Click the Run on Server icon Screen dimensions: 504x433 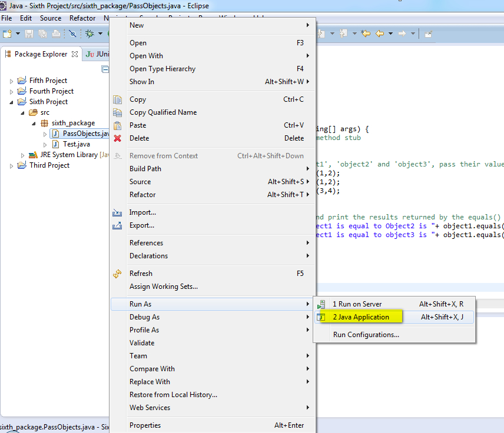point(321,304)
